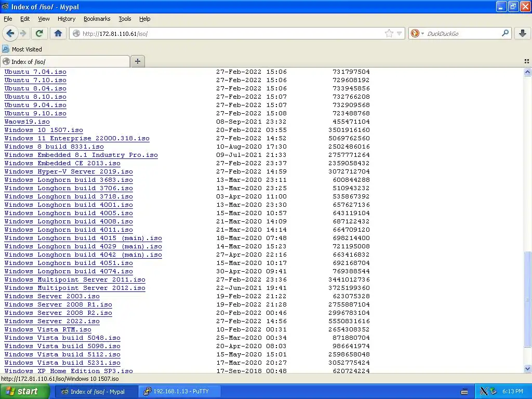Open the tab groups grid icon
532x399 pixels.
pos(527,61)
